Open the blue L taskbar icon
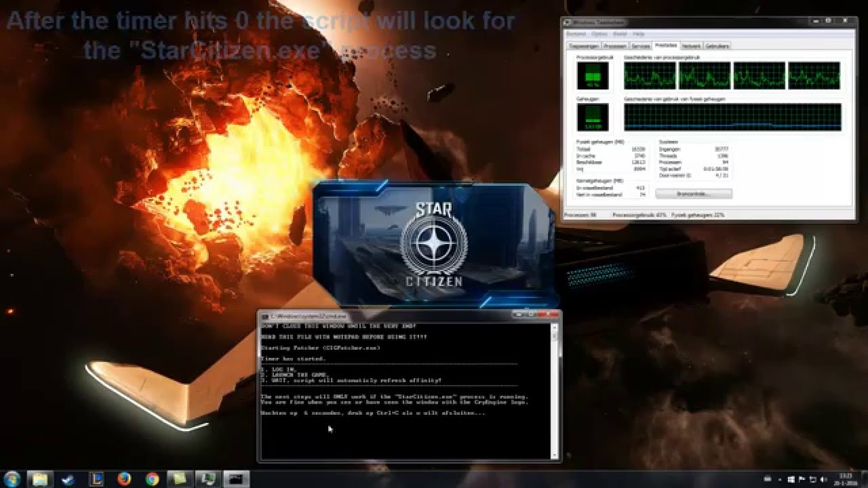 pyautogui.click(x=96, y=479)
